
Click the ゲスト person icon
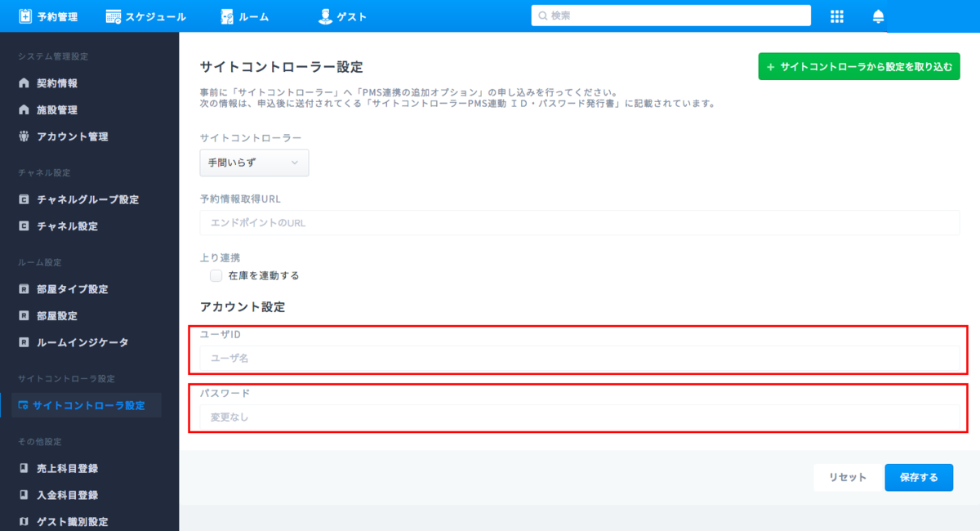click(x=325, y=16)
